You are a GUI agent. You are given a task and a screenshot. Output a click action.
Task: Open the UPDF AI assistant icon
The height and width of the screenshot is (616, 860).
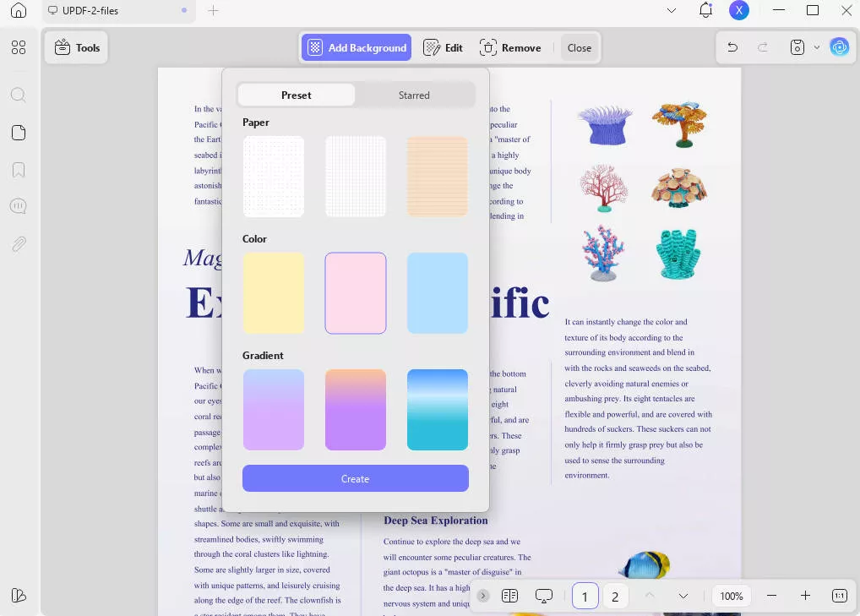click(x=839, y=48)
